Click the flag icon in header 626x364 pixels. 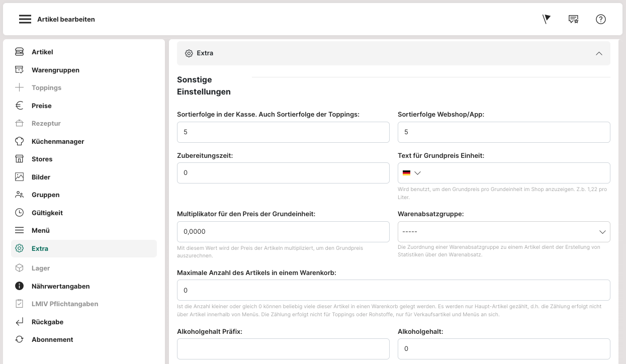tap(547, 19)
